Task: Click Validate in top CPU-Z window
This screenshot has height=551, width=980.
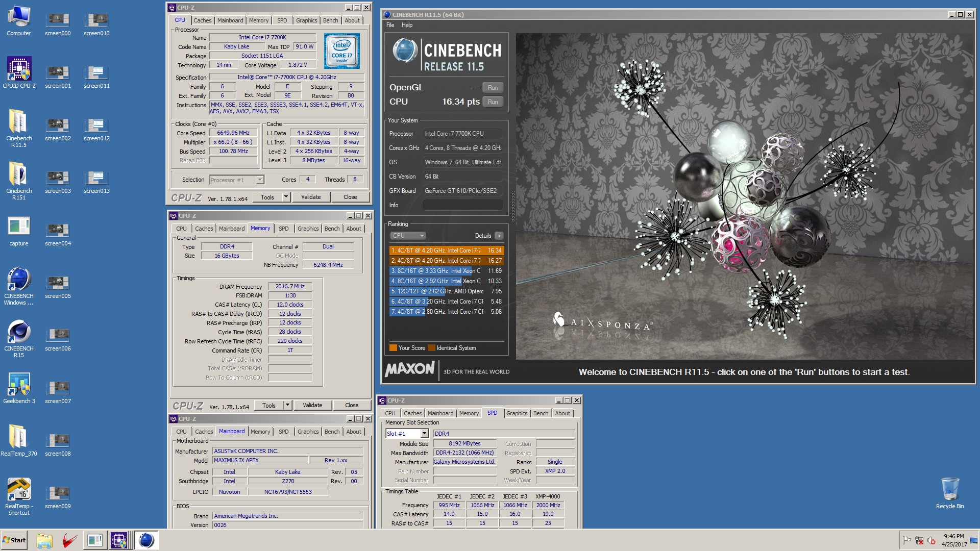Action: click(x=311, y=197)
